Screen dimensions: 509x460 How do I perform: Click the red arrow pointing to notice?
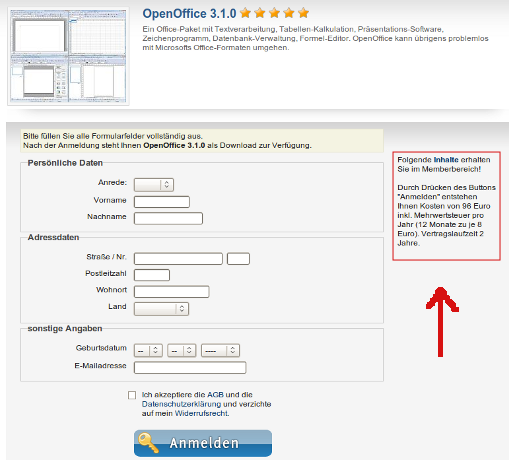441,322
